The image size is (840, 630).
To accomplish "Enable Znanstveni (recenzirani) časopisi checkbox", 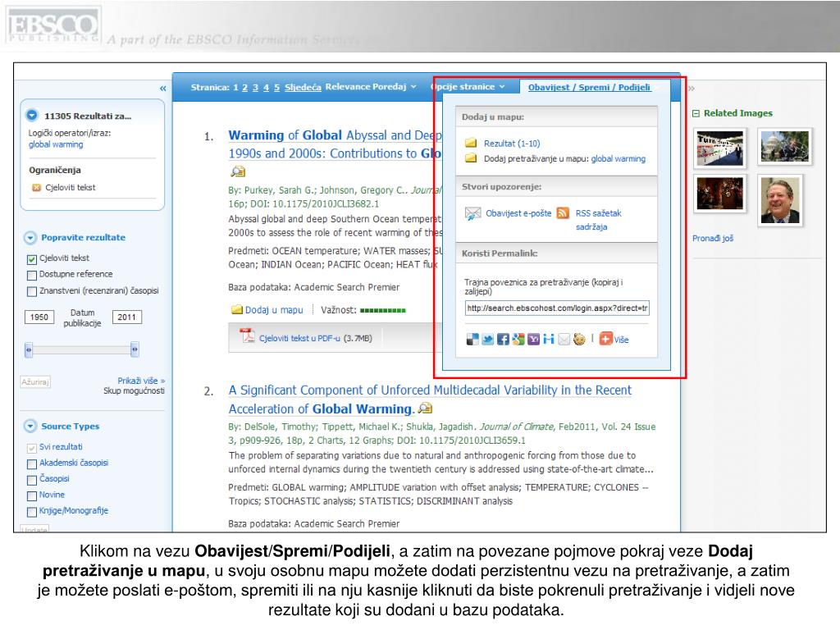I will (x=32, y=291).
